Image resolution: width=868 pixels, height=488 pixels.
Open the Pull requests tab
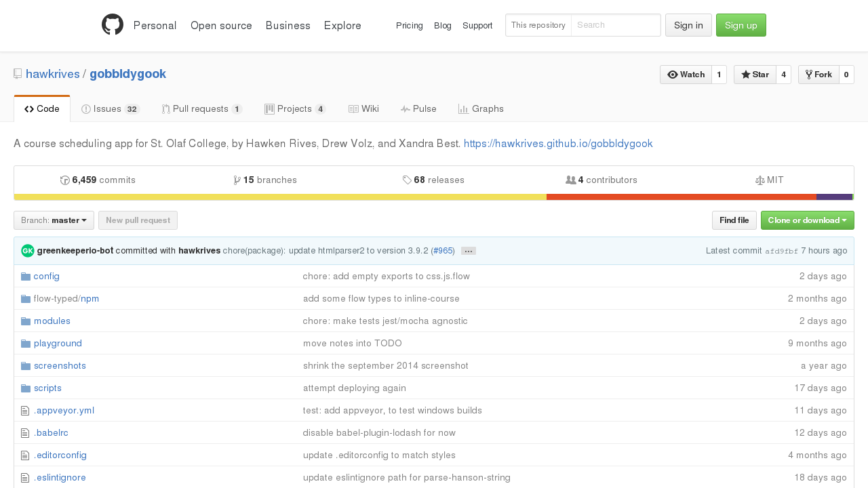(202, 108)
